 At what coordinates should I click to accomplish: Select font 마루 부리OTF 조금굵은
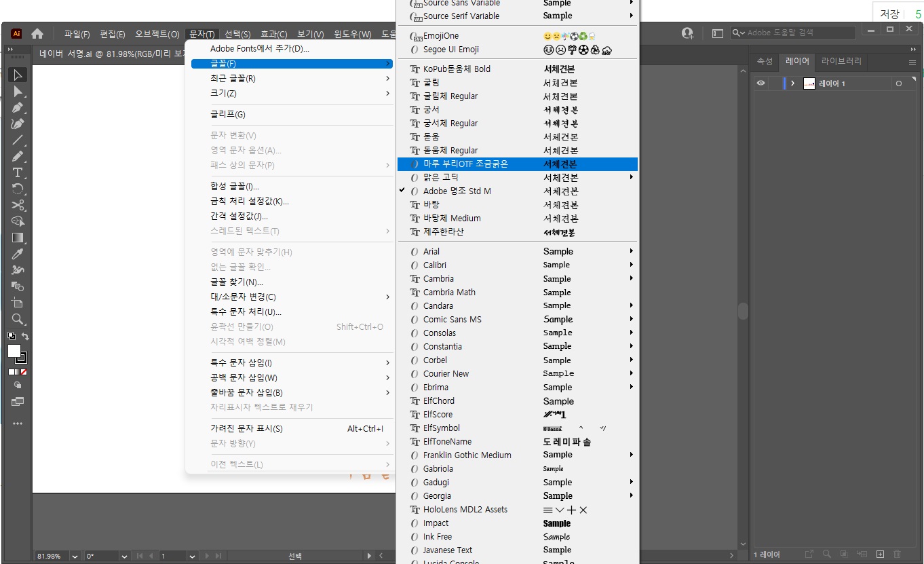(x=518, y=164)
